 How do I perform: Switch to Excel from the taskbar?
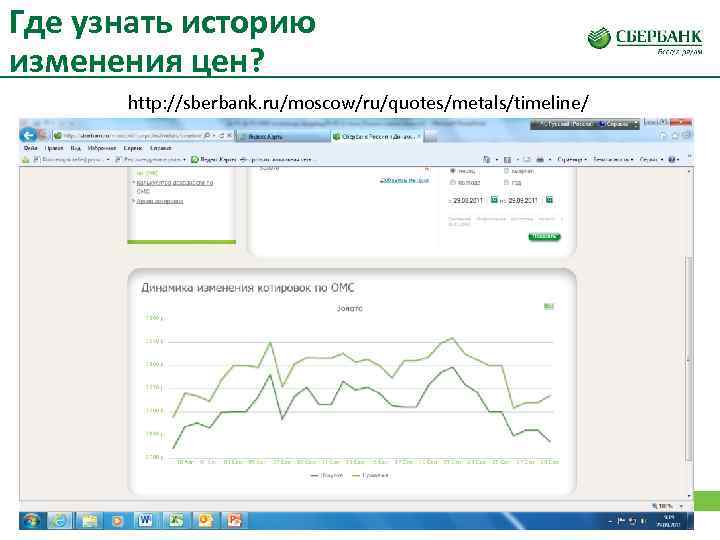(x=175, y=521)
